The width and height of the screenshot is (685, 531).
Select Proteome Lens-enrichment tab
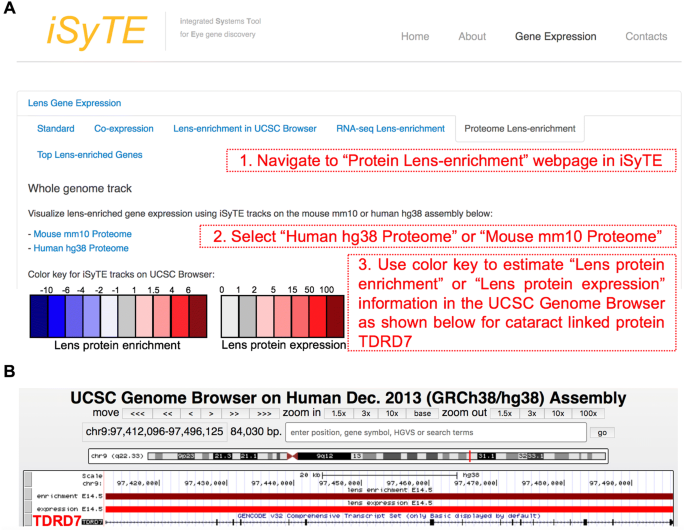[520, 128]
